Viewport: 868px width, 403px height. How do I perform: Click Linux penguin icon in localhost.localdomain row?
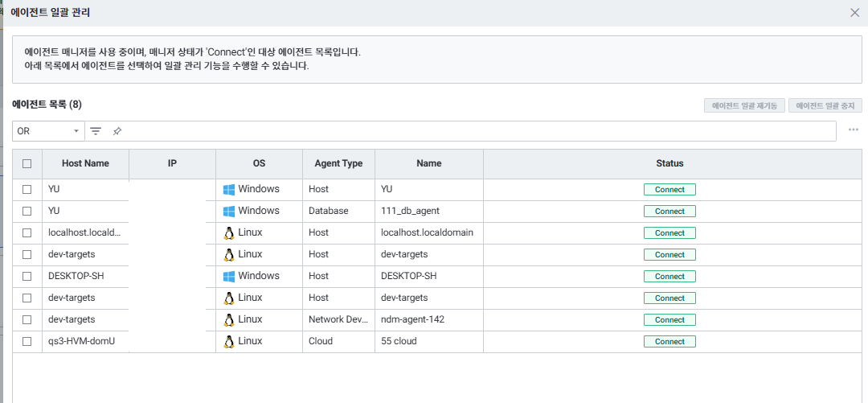coord(230,232)
